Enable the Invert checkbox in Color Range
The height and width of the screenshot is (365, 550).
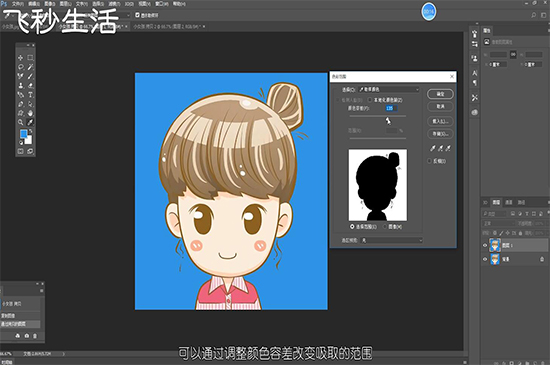pyautogui.click(x=429, y=161)
